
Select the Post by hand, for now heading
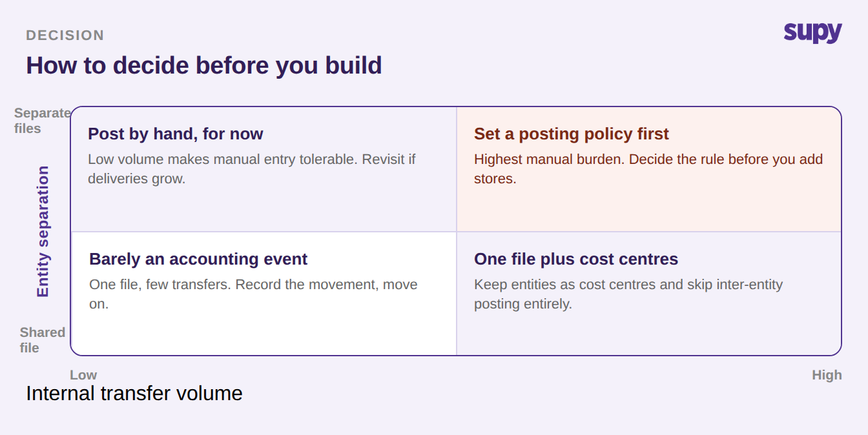(176, 134)
